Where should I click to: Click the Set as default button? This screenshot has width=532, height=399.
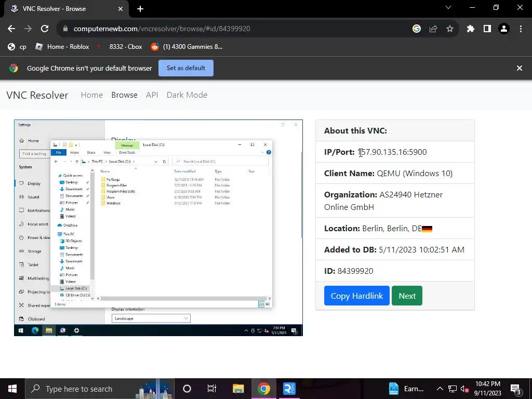pyautogui.click(x=186, y=68)
